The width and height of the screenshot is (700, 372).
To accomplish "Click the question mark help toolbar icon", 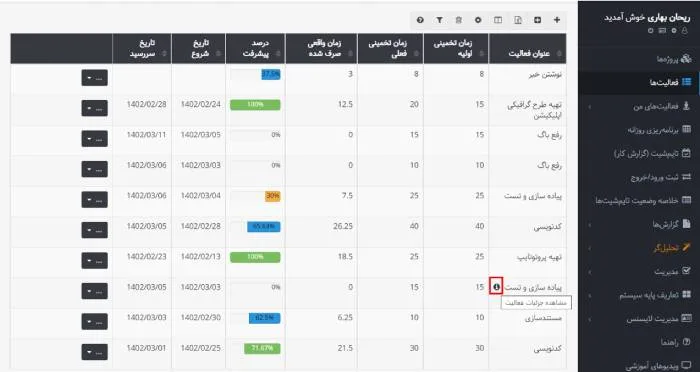I will click(420, 20).
